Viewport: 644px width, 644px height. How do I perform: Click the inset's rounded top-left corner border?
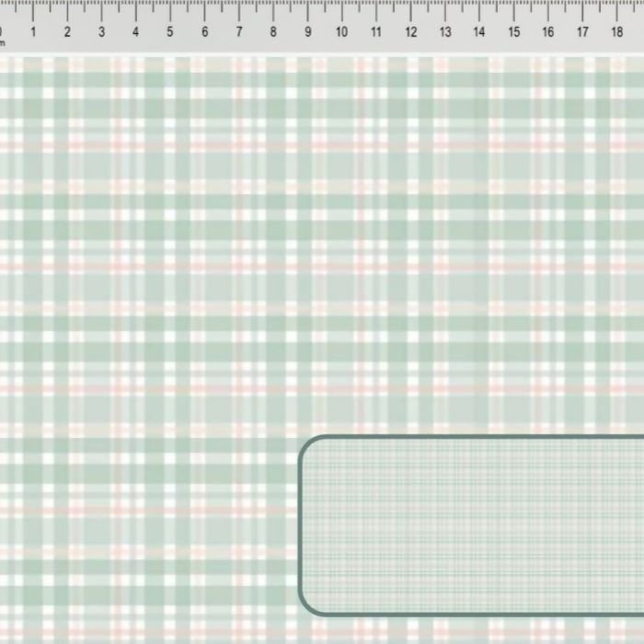point(307,443)
